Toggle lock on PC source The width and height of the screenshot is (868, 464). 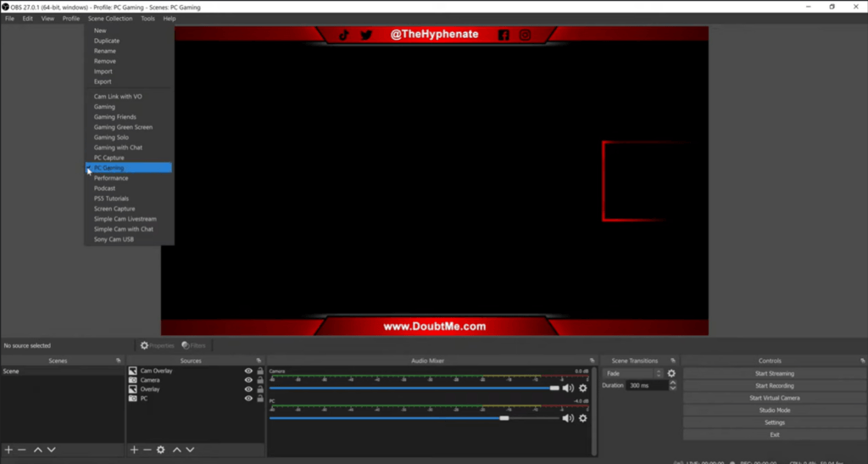pos(260,398)
